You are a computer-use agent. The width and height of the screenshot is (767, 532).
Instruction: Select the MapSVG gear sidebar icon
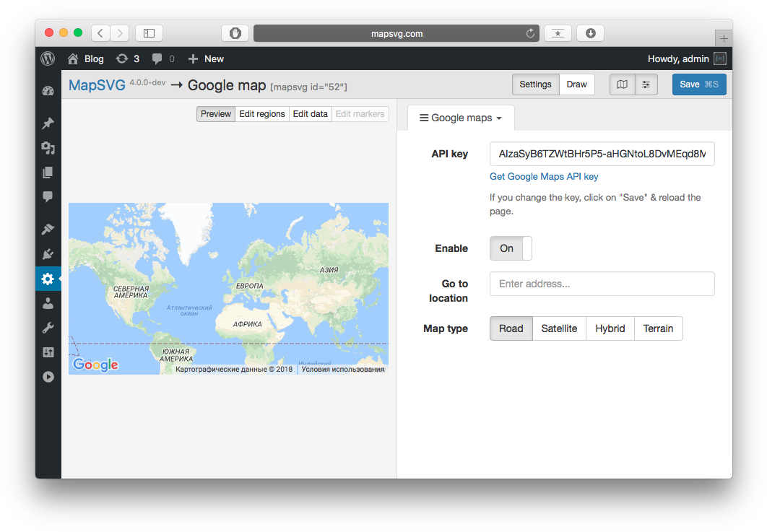[48, 279]
